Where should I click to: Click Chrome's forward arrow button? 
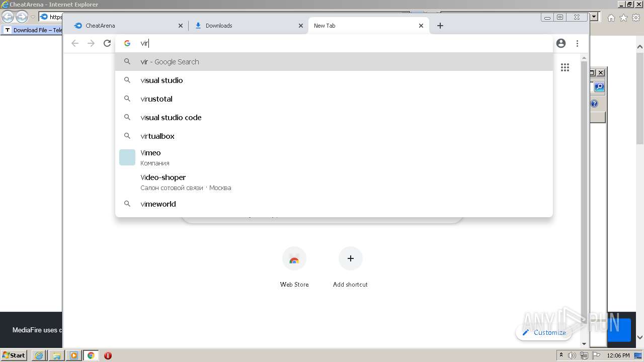(x=91, y=43)
